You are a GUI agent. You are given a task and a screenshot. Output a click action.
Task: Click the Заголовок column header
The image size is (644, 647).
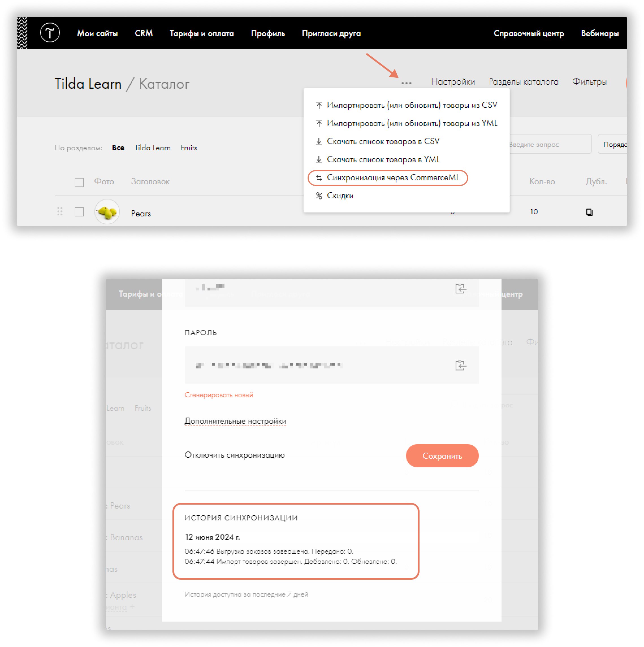[150, 181]
